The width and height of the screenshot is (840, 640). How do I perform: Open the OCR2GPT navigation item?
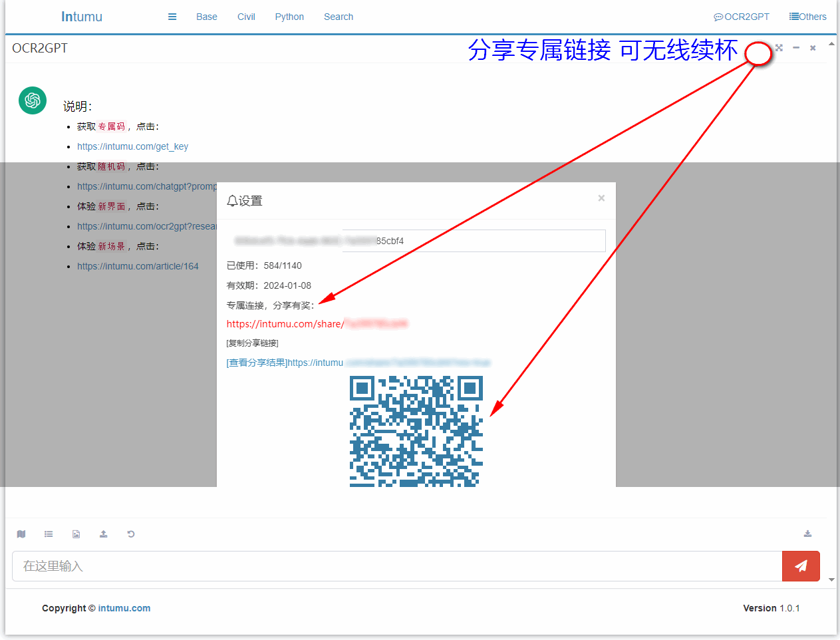tap(742, 17)
